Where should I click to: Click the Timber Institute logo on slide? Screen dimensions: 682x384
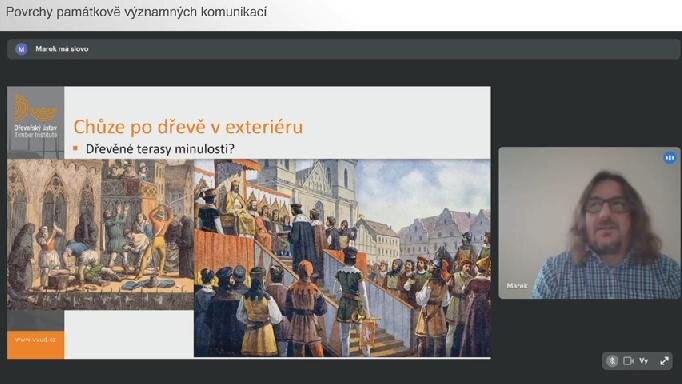36,116
